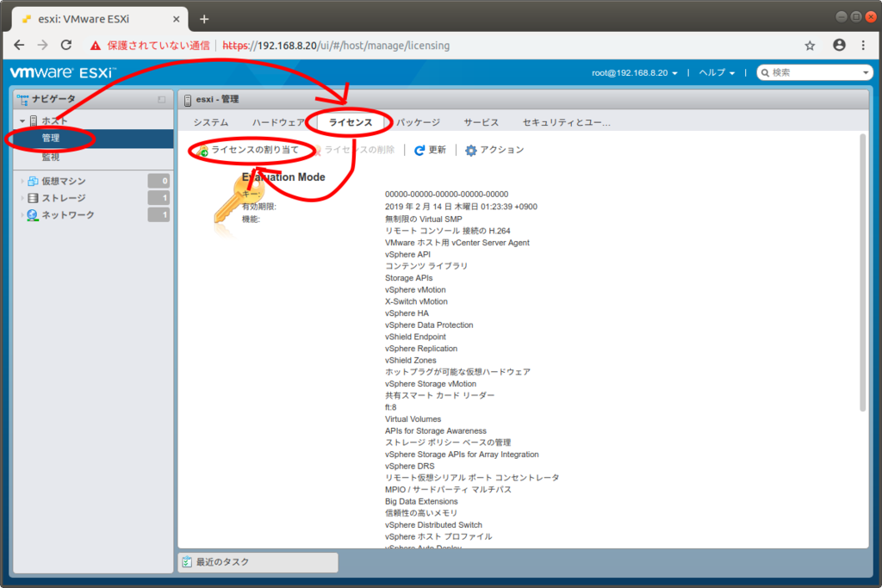Click the browser address bar URL
Image resolution: width=882 pixels, height=588 pixels.
coord(336,46)
